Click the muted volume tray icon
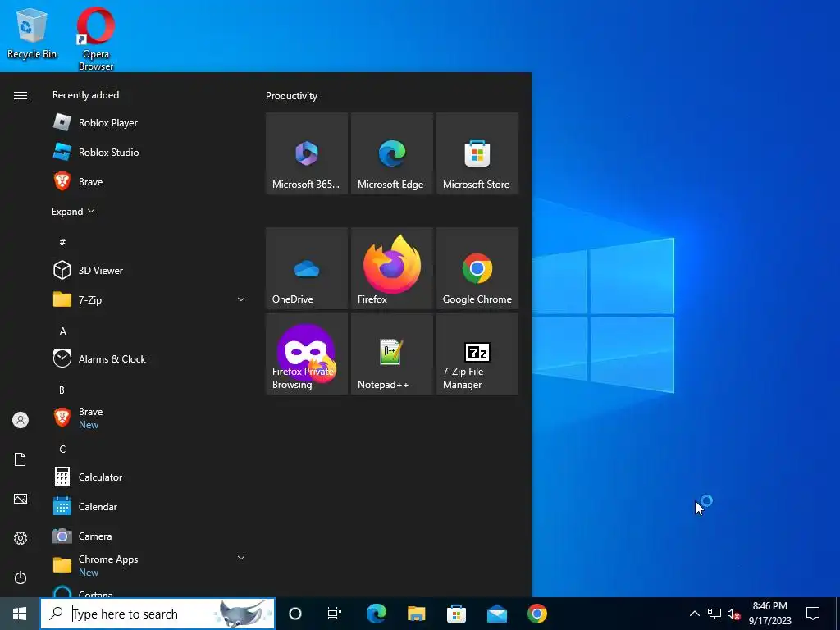 coord(734,614)
